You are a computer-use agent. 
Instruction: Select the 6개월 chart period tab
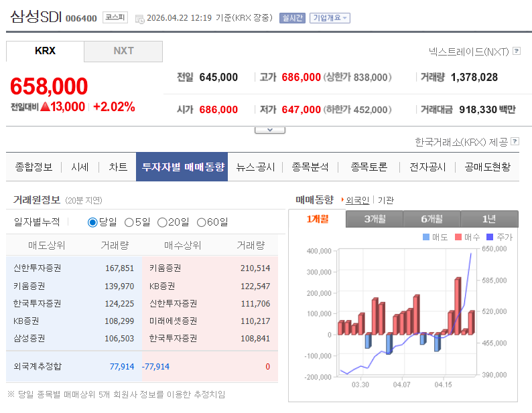tap(432, 219)
